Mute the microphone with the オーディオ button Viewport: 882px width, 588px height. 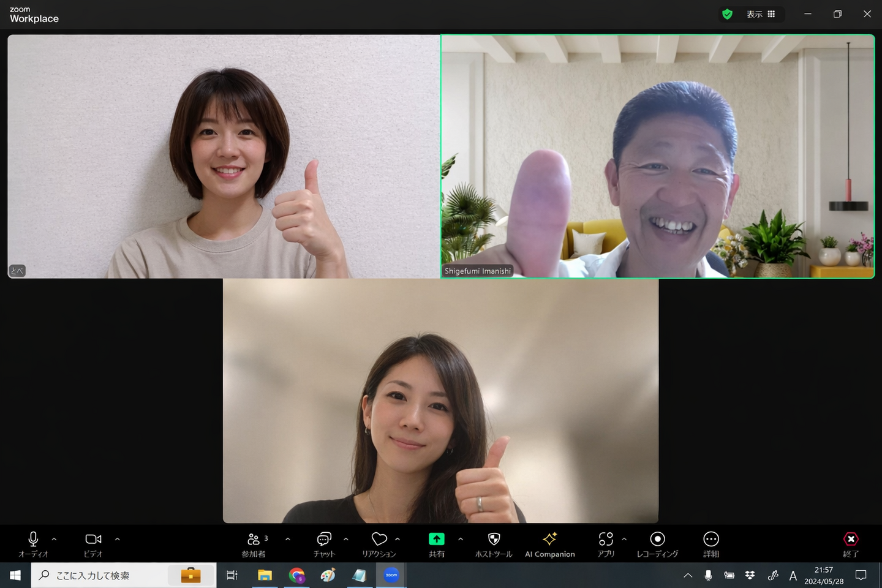[33, 543]
